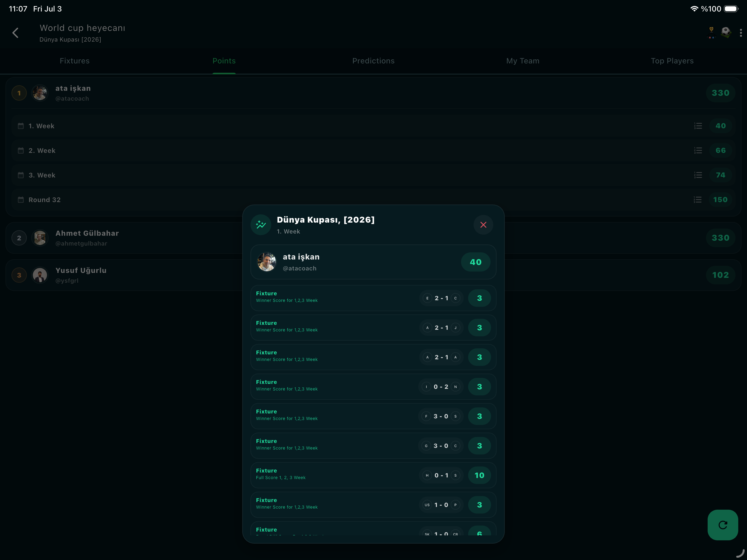Tap rank 3 badge for Yusuf Uğurlu
Image resolution: width=747 pixels, height=560 pixels.
tap(19, 275)
